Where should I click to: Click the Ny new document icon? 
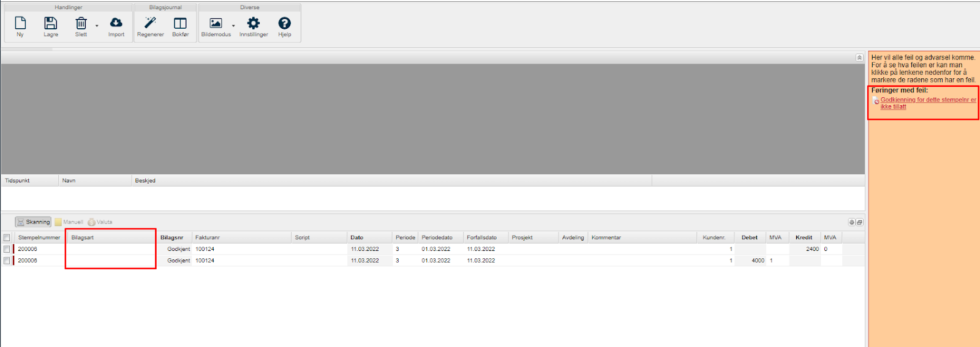click(x=20, y=24)
